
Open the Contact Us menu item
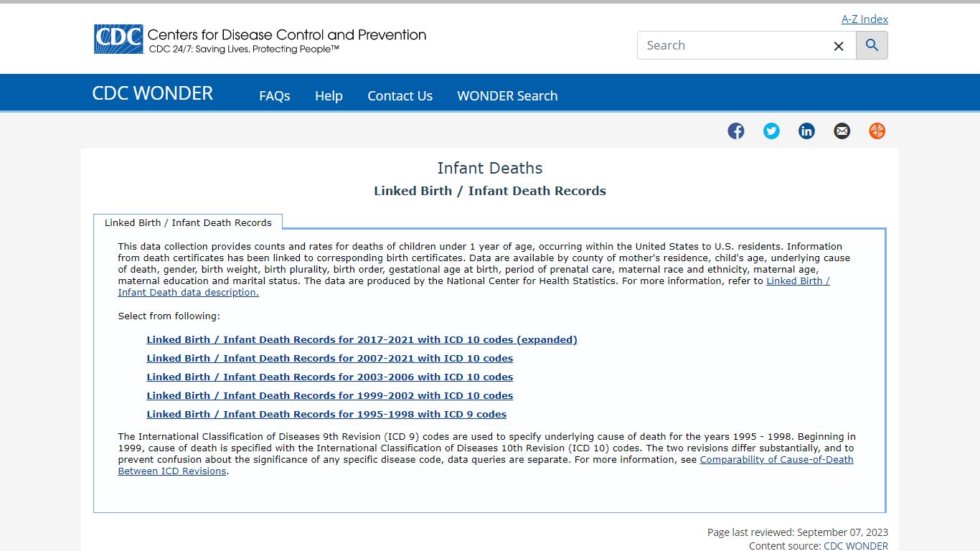(x=400, y=95)
